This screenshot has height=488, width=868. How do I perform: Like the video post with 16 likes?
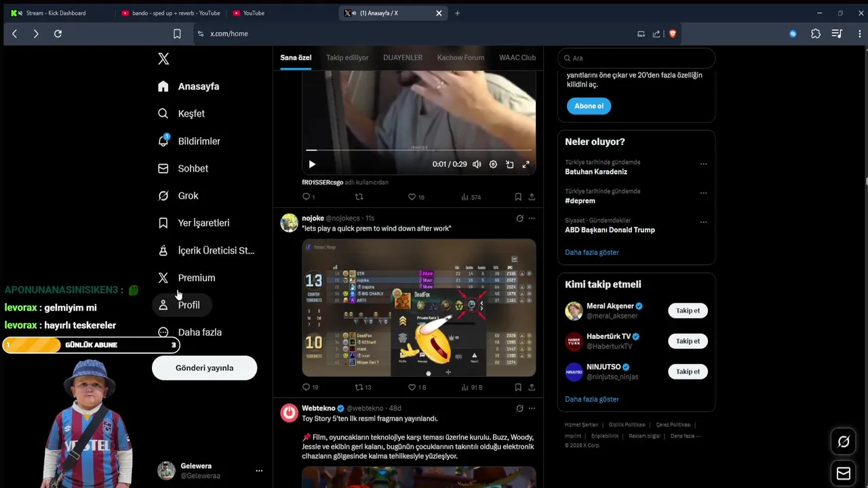416,197
